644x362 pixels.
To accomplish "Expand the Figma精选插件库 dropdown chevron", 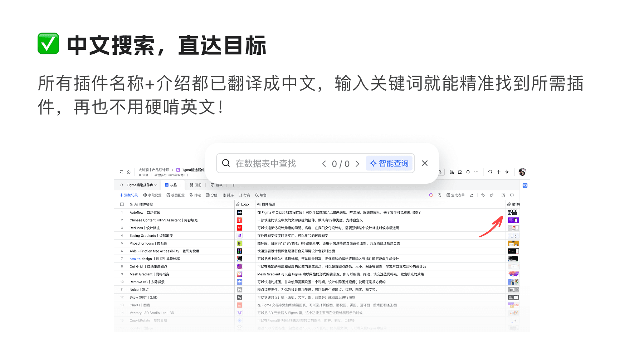I will pos(155,185).
